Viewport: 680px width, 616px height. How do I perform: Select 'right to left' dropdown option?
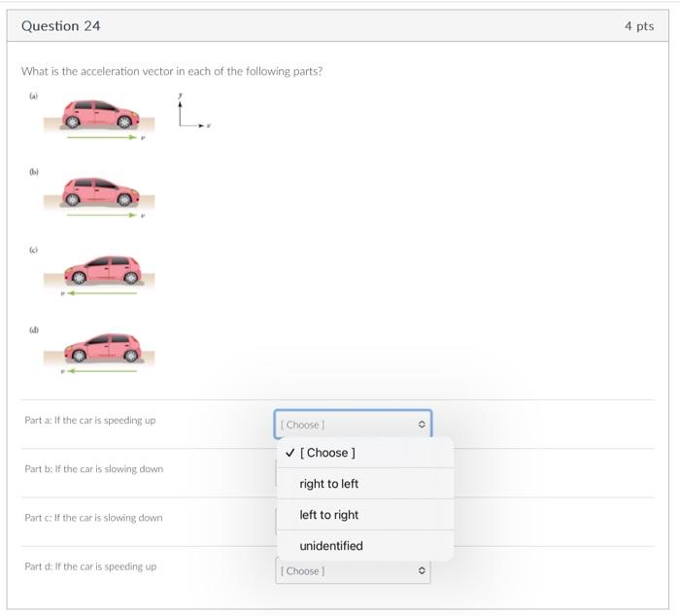point(365,483)
